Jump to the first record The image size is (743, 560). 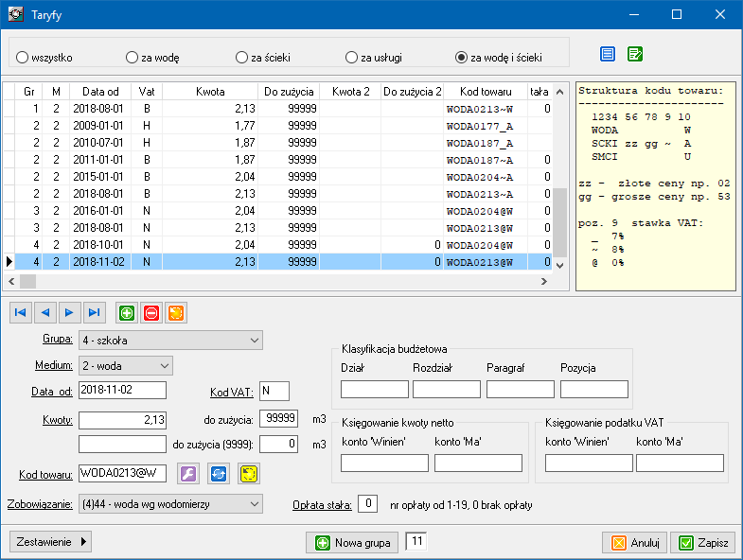(x=21, y=312)
